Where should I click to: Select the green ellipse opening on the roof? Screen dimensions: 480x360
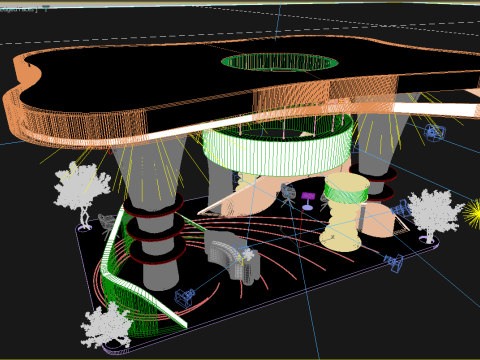[x=280, y=62]
